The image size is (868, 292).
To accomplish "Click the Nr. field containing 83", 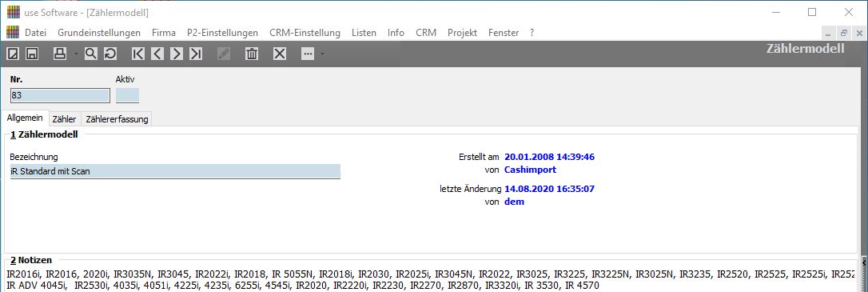I will [x=60, y=95].
